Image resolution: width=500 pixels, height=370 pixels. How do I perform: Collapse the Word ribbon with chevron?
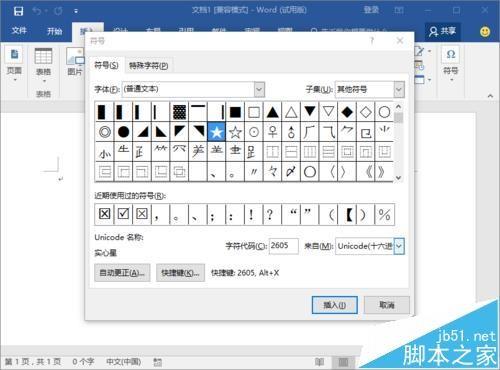coord(490,96)
